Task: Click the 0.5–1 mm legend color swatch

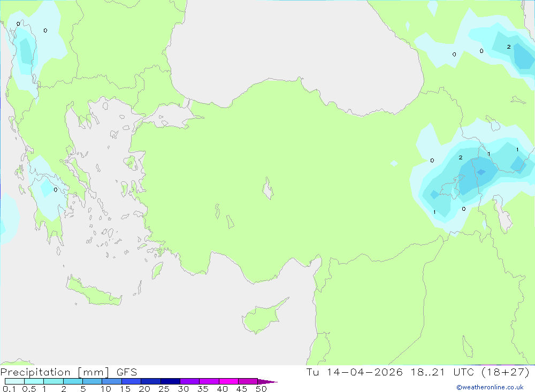Action: (34, 381)
